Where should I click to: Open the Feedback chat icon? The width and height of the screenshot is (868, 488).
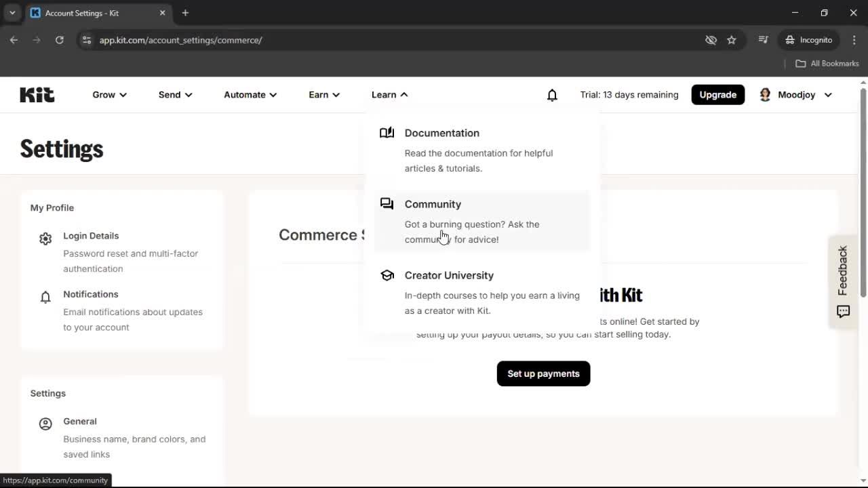843,312
